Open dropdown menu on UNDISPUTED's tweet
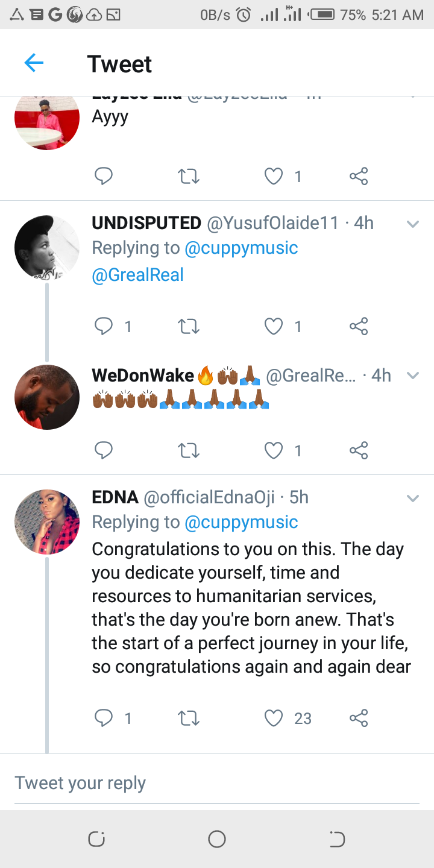The image size is (434, 868). 413,224
